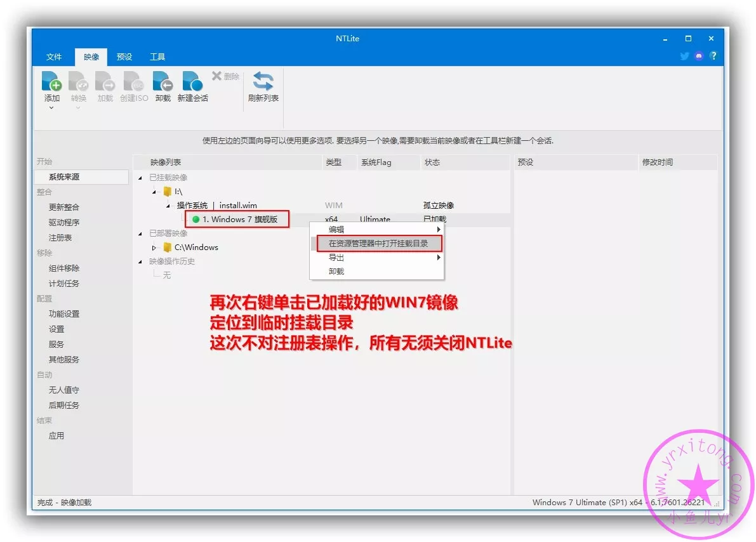Click the 添加 (Add) image icon
The width and height of the screenshot is (756, 542).
click(51, 81)
